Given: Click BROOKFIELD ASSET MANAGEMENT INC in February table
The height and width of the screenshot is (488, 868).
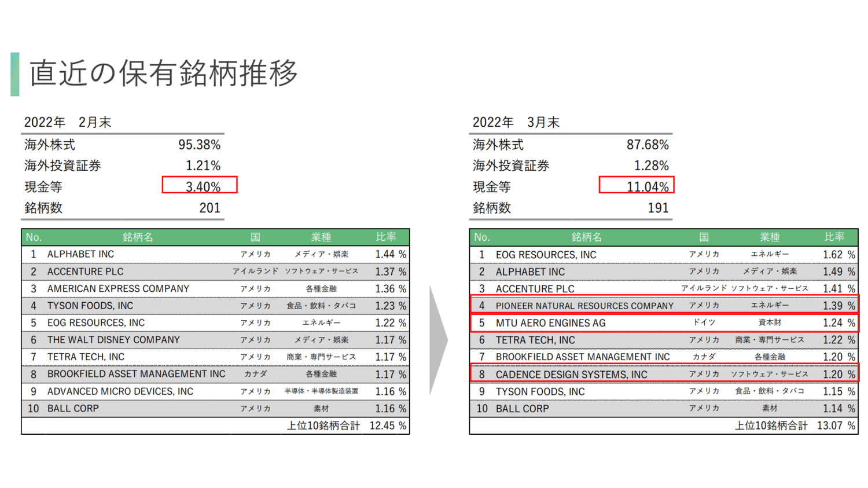Looking at the screenshot, I should coord(137,374).
